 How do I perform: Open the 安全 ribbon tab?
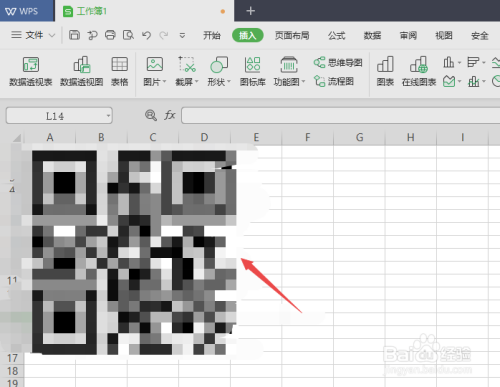click(480, 35)
